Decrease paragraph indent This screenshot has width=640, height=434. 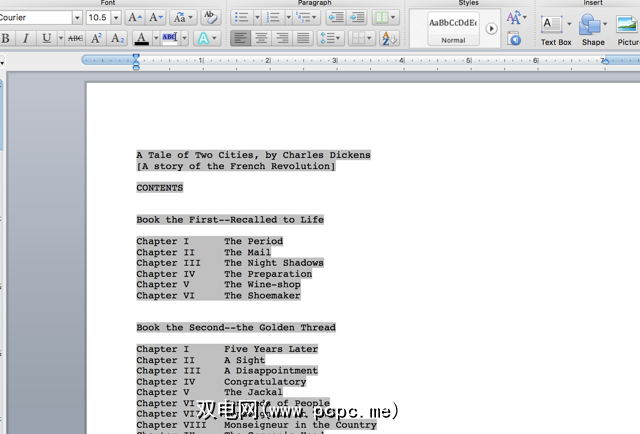pos(336,18)
